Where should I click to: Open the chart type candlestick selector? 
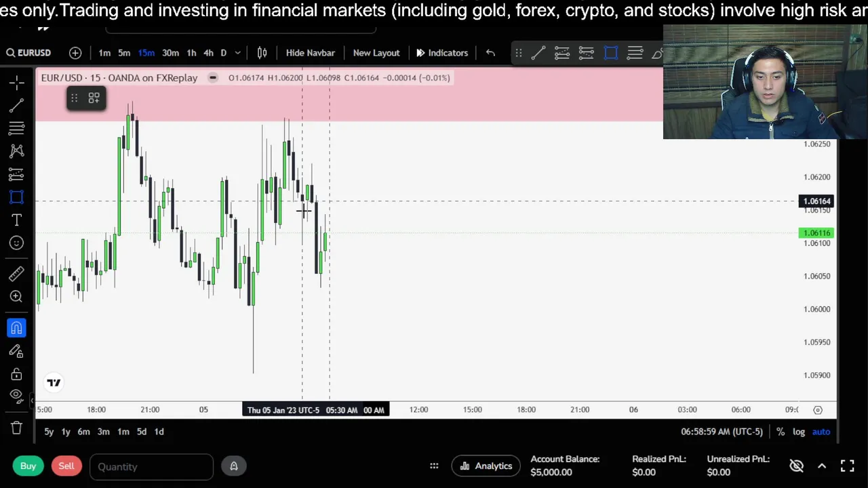coord(262,53)
